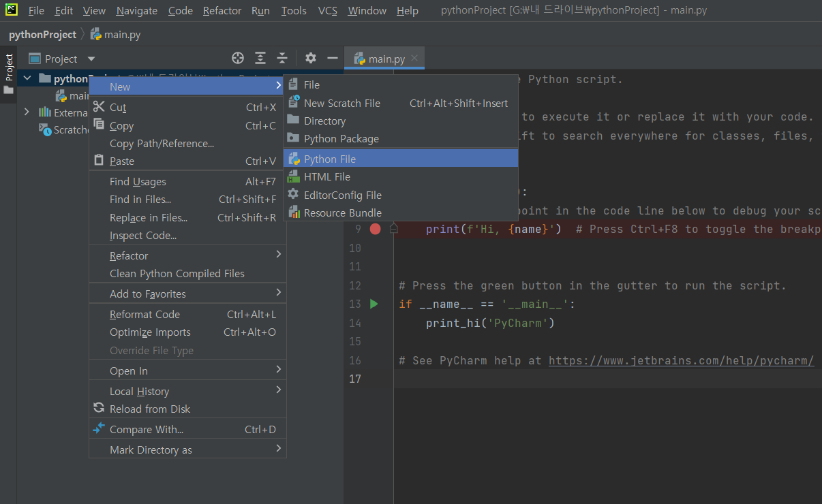Choose Find in Files from context menu
Image resolution: width=822 pixels, height=504 pixels.
coord(187,199)
